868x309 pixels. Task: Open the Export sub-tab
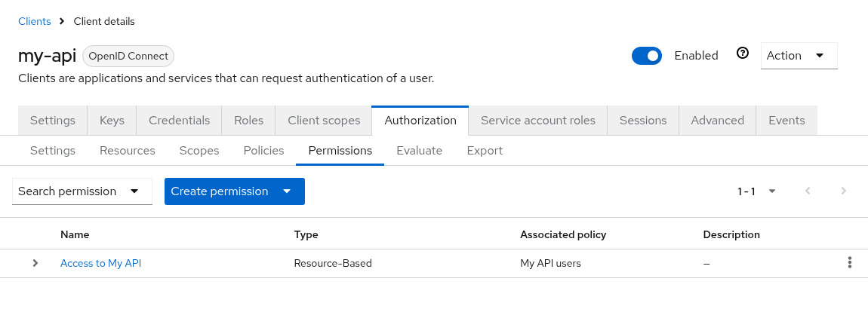click(x=485, y=151)
